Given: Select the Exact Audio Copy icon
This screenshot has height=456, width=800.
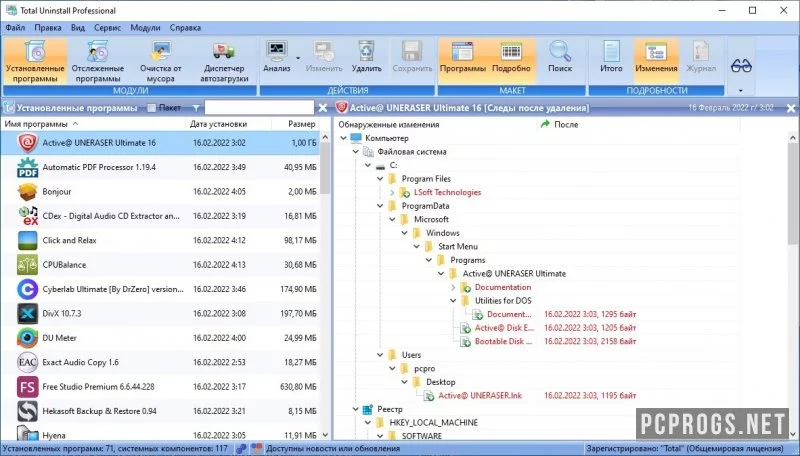Looking at the screenshot, I should (x=28, y=362).
